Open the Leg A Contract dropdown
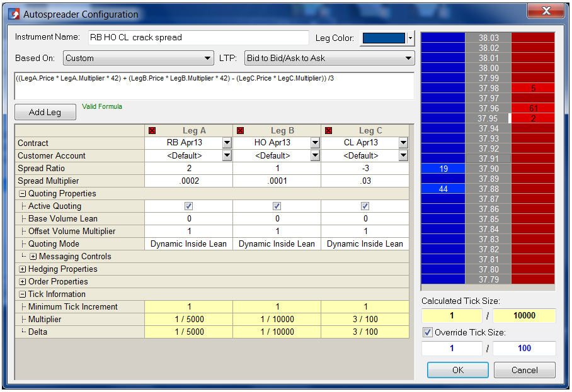The width and height of the screenshot is (572, 392). point(227,143)
